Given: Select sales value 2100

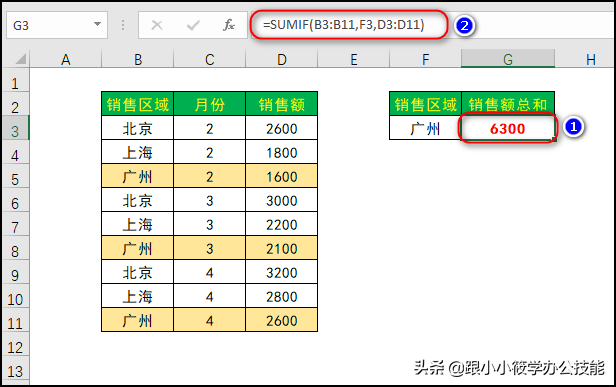Looking at the screenshot, I should (281, 248).
